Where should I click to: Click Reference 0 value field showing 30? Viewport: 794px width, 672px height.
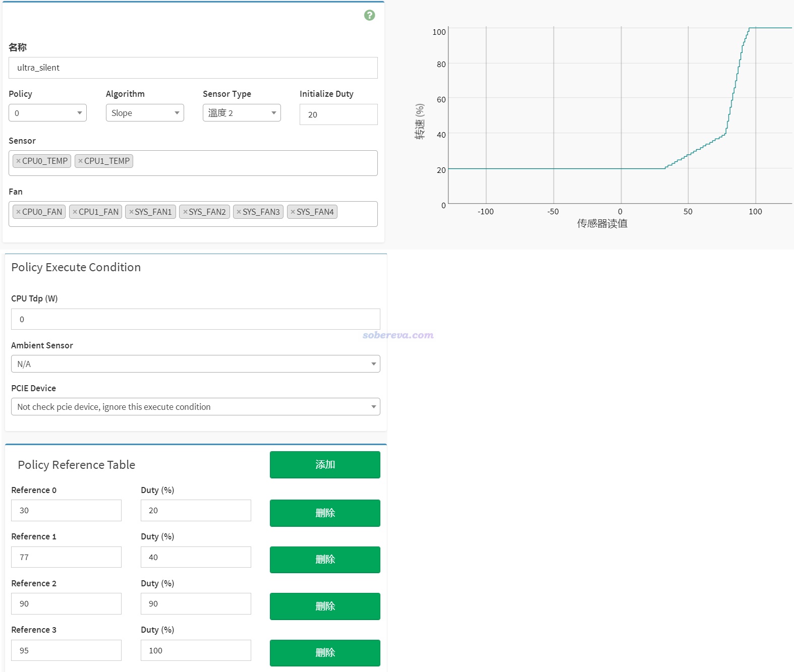click(66, 511)
